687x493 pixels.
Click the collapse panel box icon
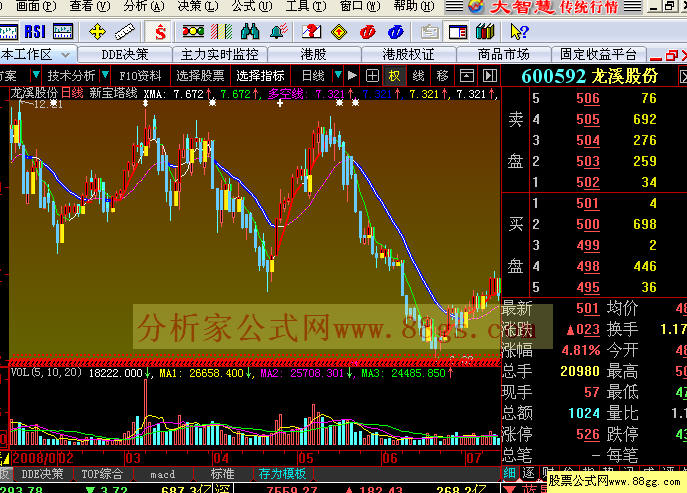(466, 76)
